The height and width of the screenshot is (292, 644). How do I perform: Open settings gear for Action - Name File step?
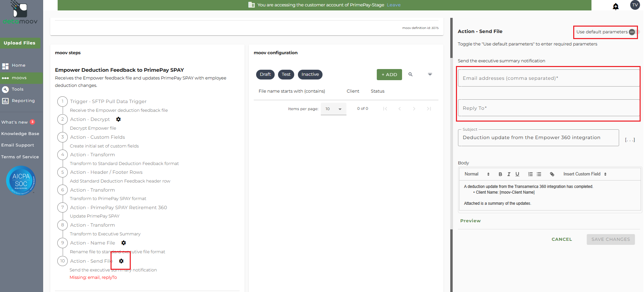point(124,243)
